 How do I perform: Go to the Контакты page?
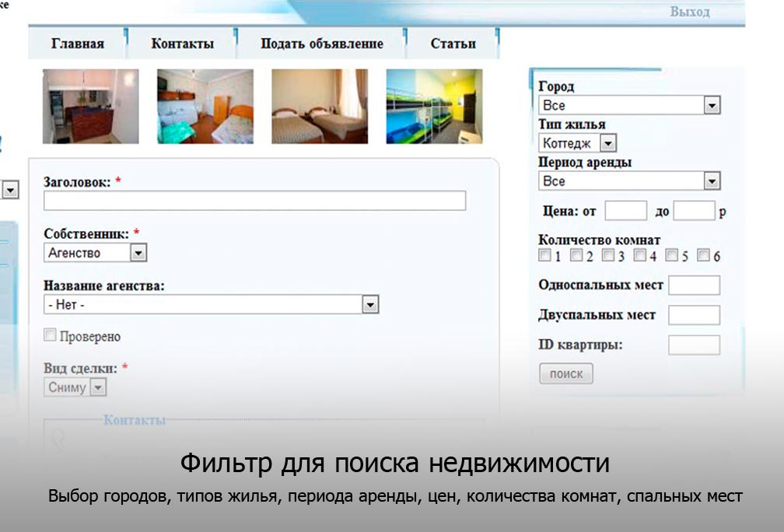[x=182, y=44]
